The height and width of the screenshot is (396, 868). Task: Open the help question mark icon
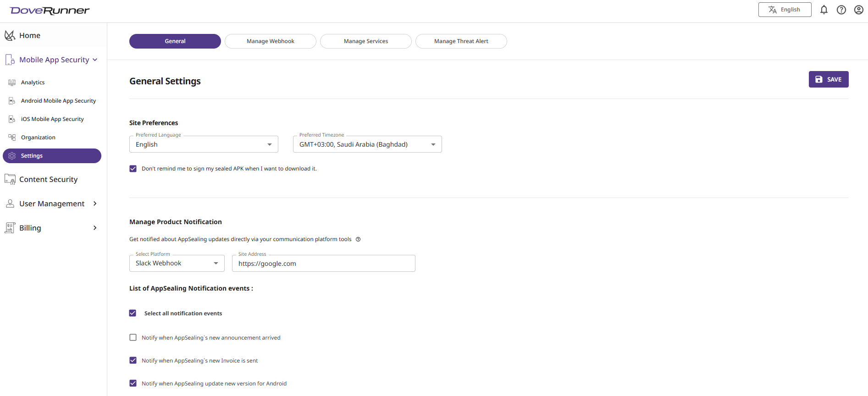(x=841, y=10)
